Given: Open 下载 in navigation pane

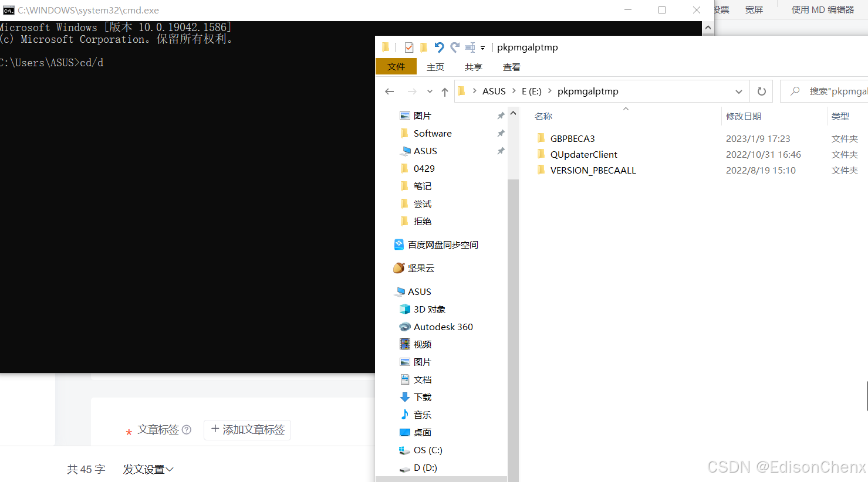Looking at the screenshot, I should (422, 397).
